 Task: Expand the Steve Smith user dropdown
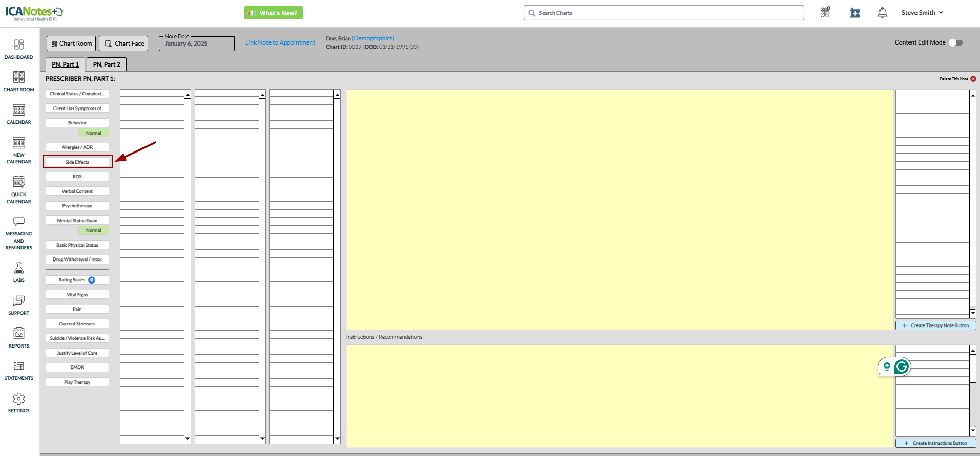922,13
